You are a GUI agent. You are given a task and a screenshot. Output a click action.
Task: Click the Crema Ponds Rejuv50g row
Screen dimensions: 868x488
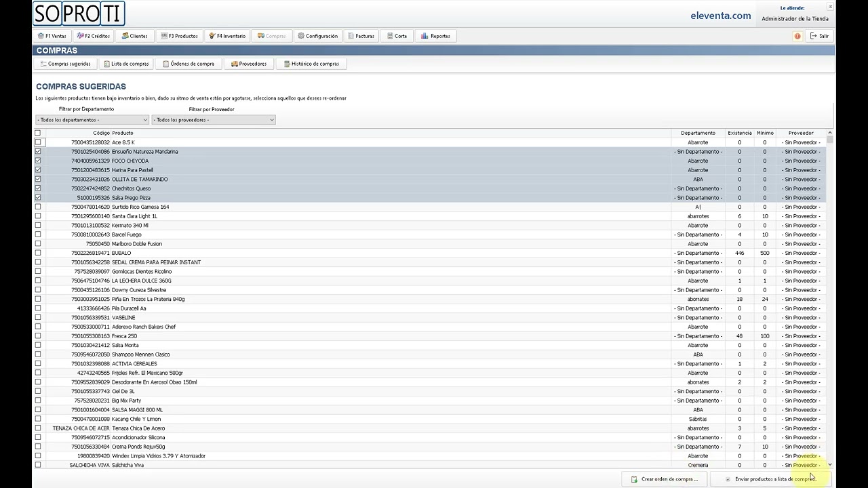pos(430,447)
